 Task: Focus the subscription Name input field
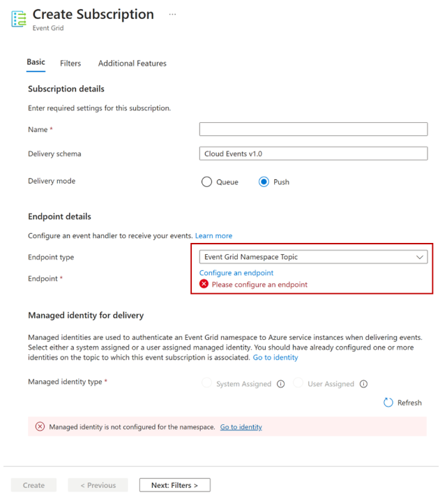pyautogui.click(x=313, y=129)
